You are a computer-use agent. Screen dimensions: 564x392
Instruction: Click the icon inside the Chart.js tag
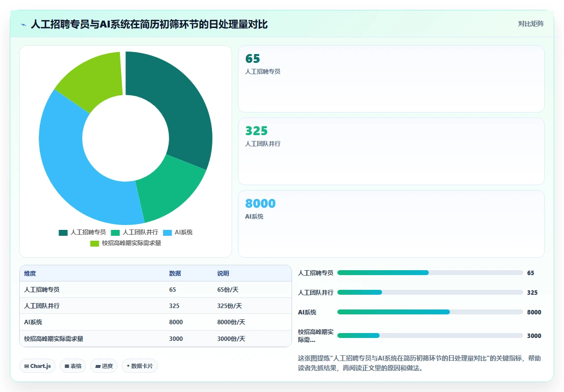pos(27,366)
